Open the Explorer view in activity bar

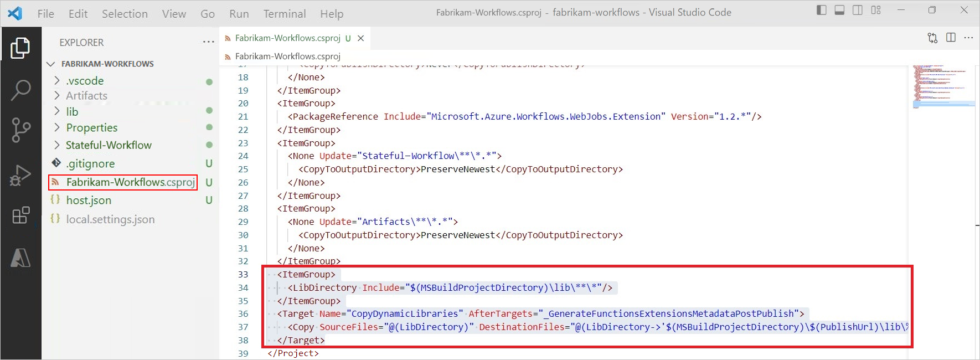click(20, 48)
